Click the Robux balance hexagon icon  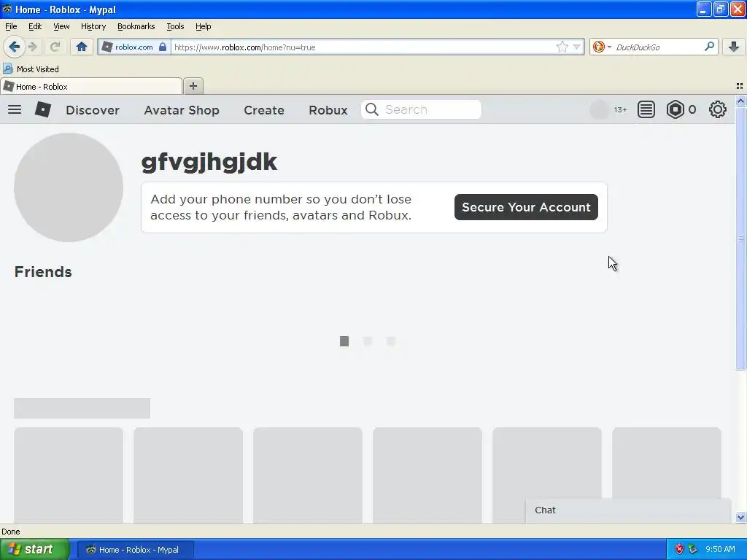(675, 109)
